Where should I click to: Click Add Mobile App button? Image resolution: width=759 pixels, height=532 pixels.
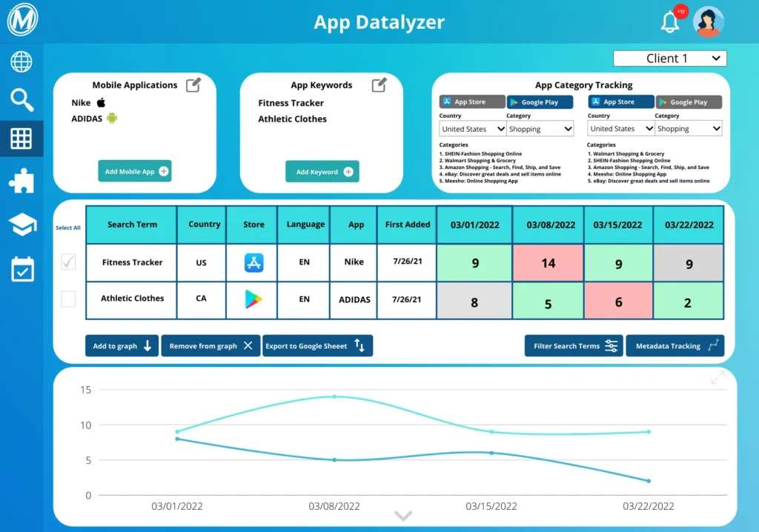[x=135, y=171]
